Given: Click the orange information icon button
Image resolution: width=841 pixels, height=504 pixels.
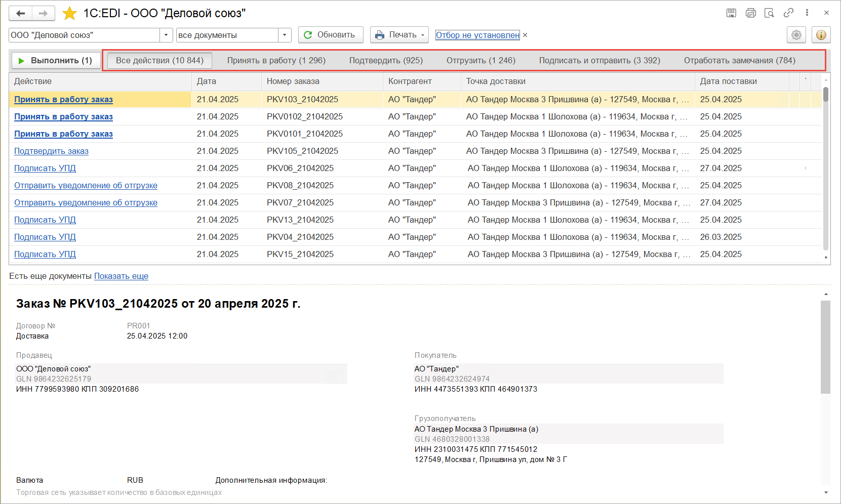Looking at the screenshot, I should [x=821, y=35].
